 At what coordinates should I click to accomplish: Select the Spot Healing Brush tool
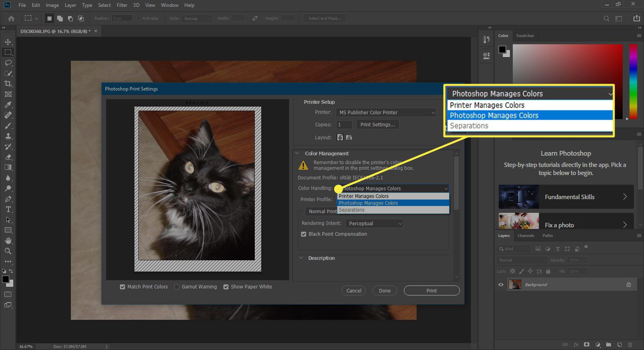click(x=8, y=115)
